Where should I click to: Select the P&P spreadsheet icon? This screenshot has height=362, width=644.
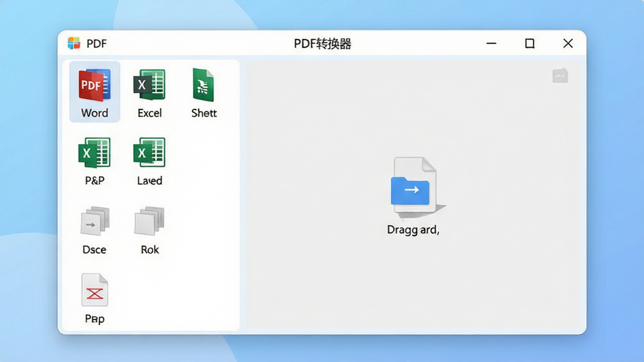pos(94,153)
